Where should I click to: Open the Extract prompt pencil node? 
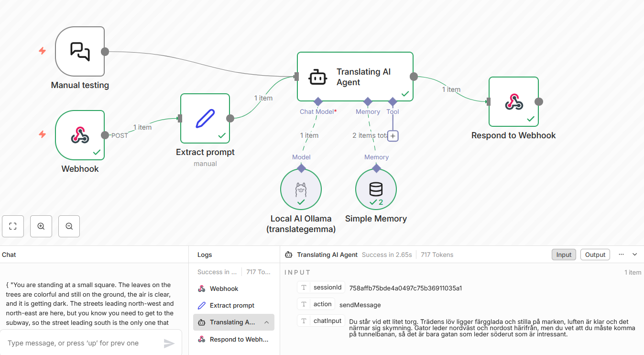pyautogui.click(x=205, y=118)
